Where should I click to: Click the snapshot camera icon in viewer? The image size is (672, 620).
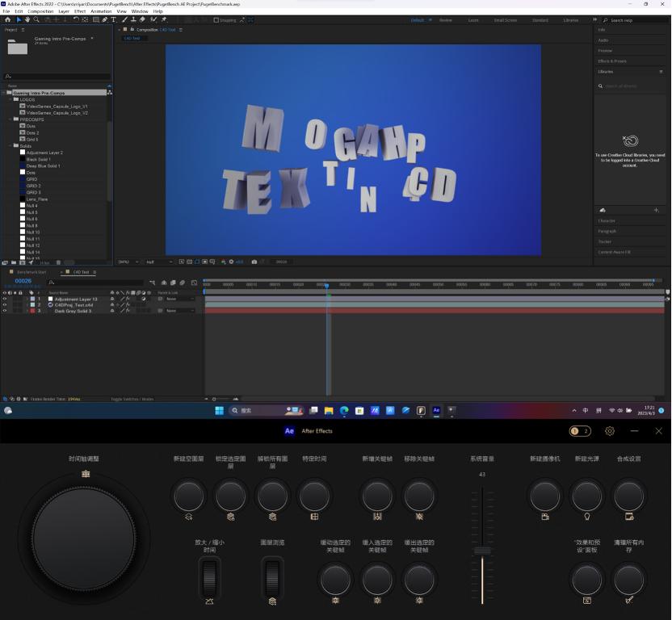coord(254,262)
